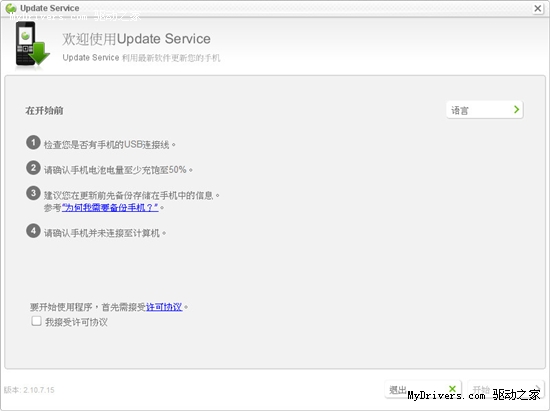Click the text about battery charged to 50%
Viewport: 550px width, 411px height.
tap(118, 170)
